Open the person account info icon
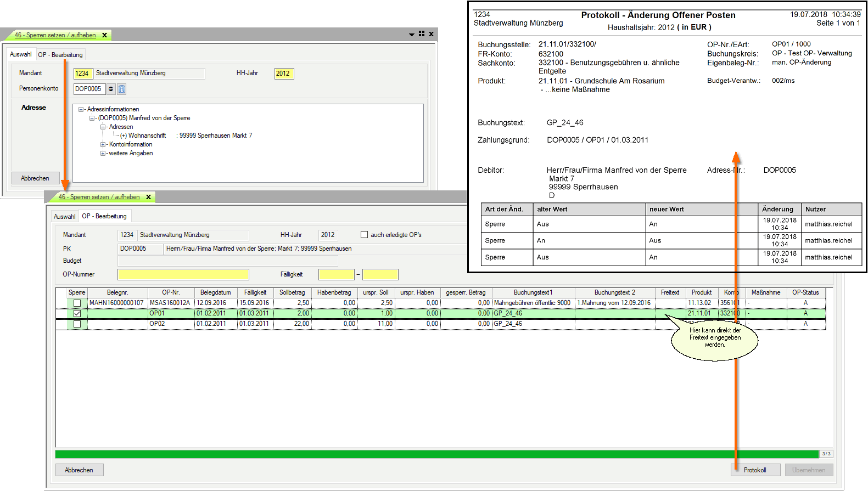The image size is (868, 491). (x=121, y=89)
